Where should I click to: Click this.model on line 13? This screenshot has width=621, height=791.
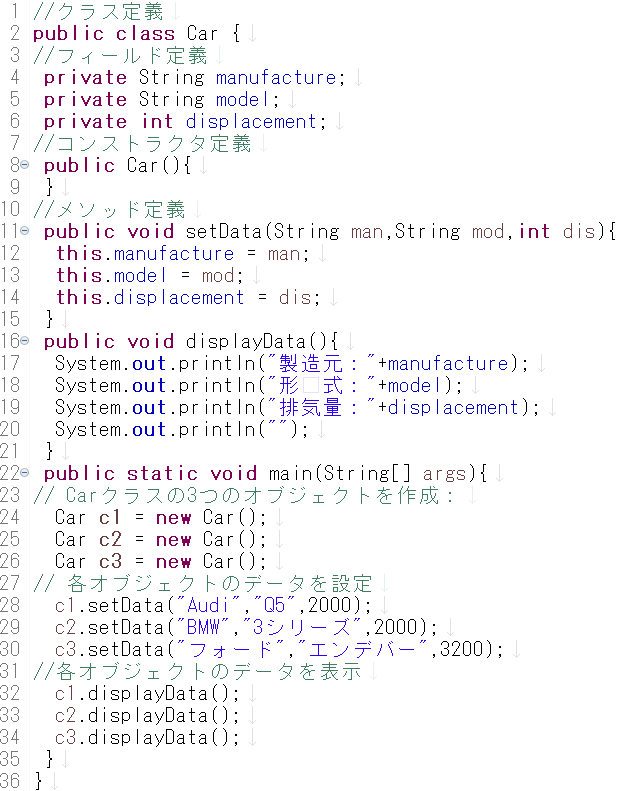(111, 275)
